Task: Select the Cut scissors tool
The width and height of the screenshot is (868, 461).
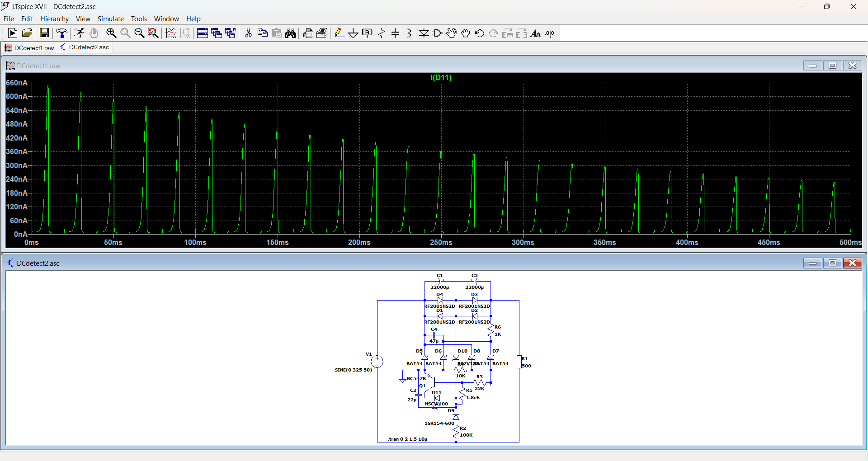Action: tap(248, 33)
